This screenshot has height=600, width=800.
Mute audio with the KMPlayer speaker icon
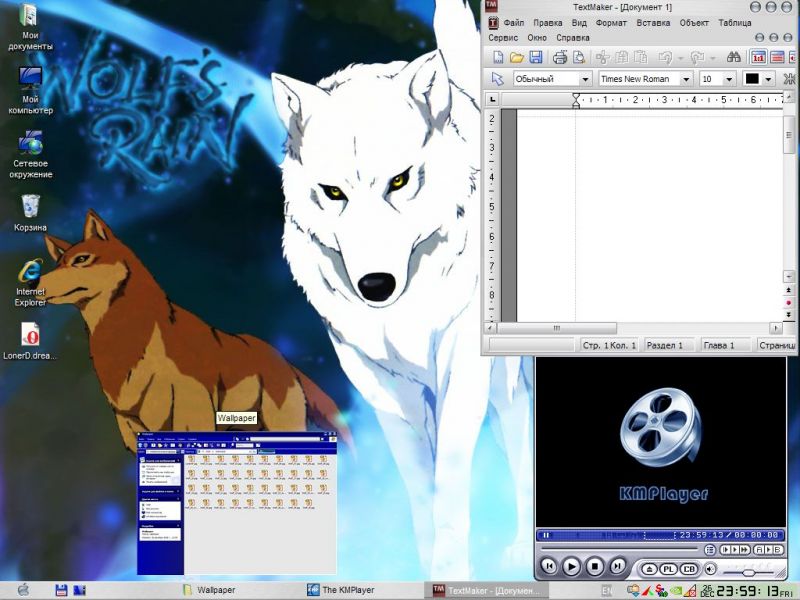(709, 568)
